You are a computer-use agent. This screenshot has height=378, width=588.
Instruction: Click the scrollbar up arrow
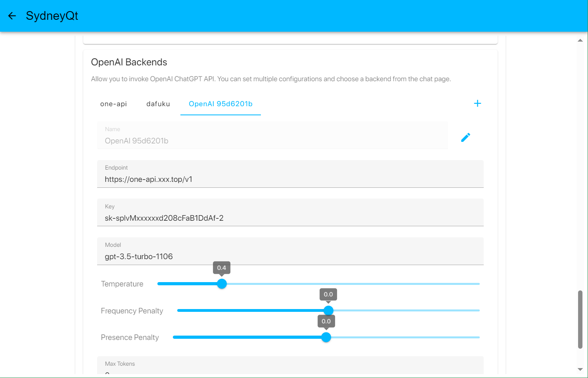pos(580,40)
